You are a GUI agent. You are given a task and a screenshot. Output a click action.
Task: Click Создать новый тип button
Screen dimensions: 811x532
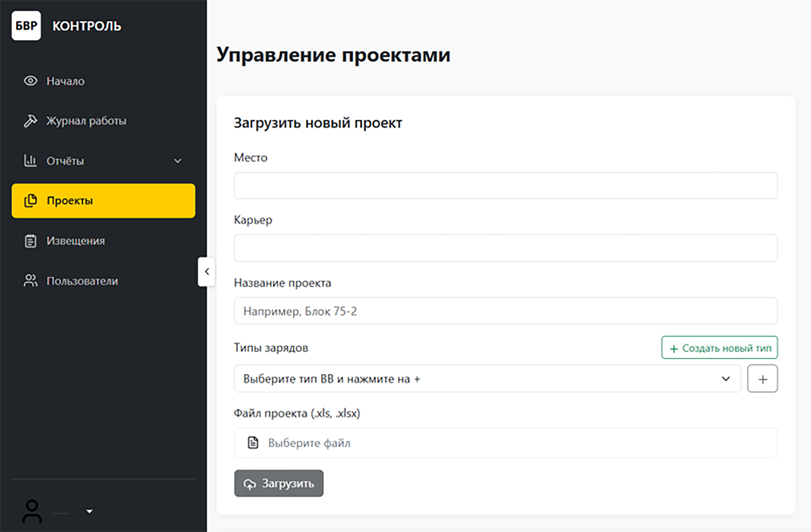point(719,348)
